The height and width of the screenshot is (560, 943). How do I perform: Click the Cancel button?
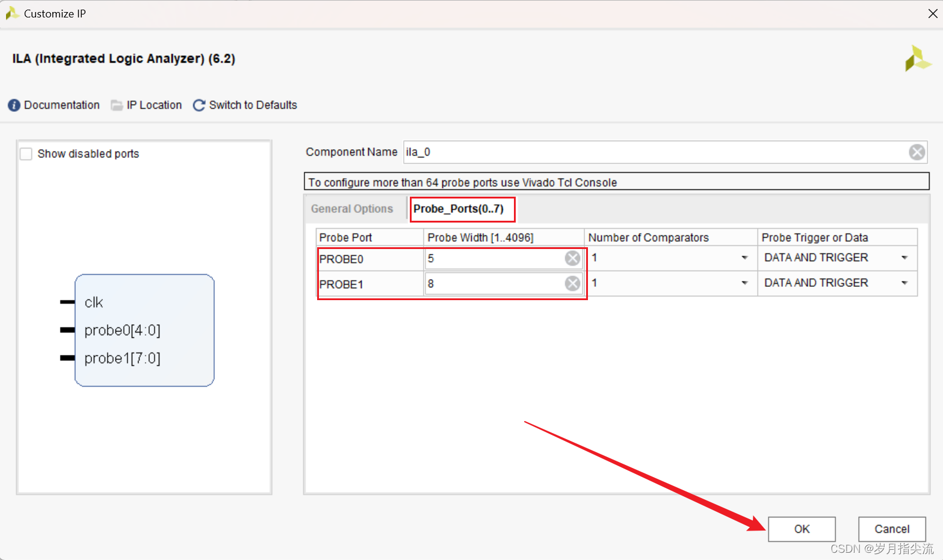coord(892,529)
